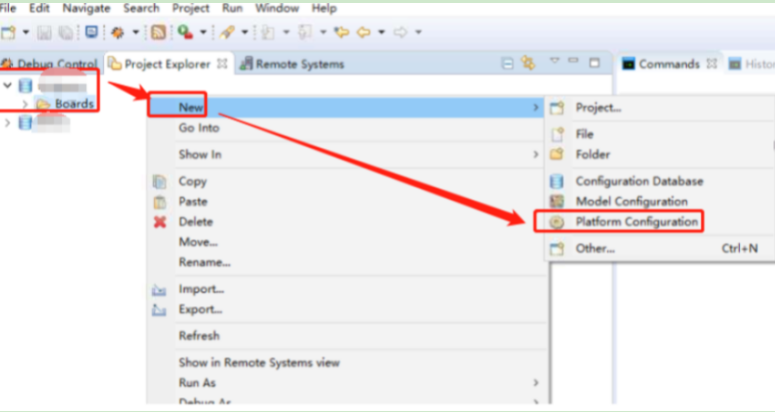Click the Model Configuration icon

557,201
